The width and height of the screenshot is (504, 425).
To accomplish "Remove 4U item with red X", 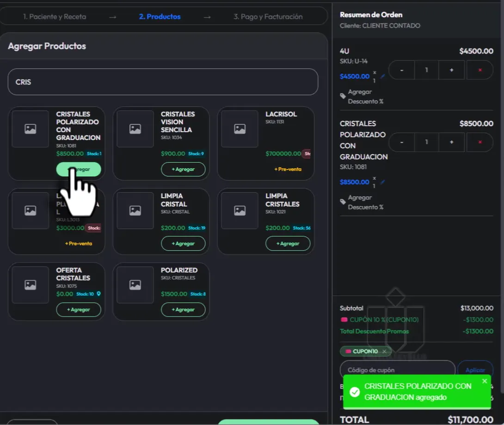I will coord(480,70).
